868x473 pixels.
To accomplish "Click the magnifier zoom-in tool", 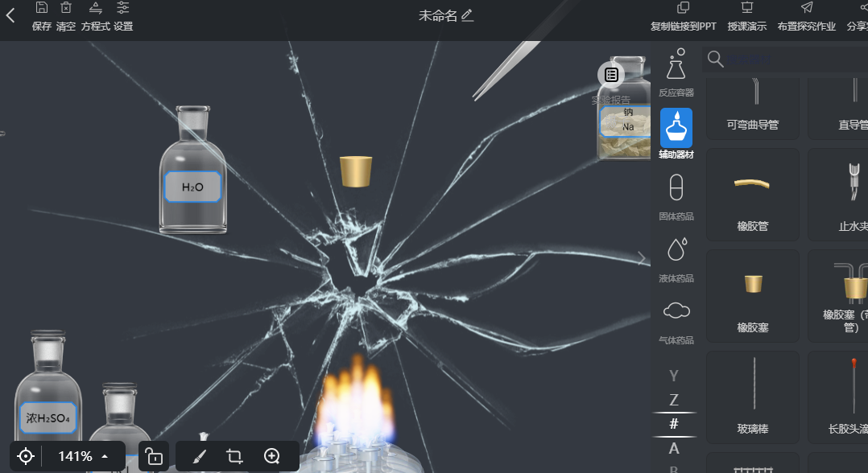I will [272, 456].
